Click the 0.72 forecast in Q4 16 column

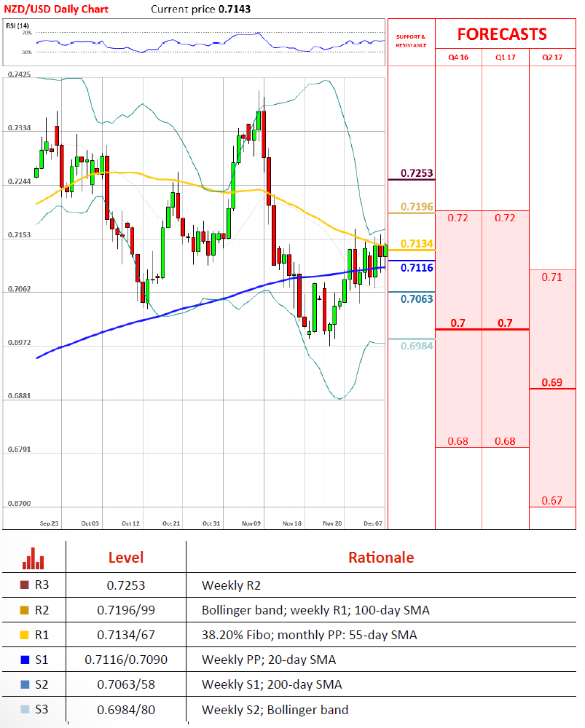pos(458,218)
